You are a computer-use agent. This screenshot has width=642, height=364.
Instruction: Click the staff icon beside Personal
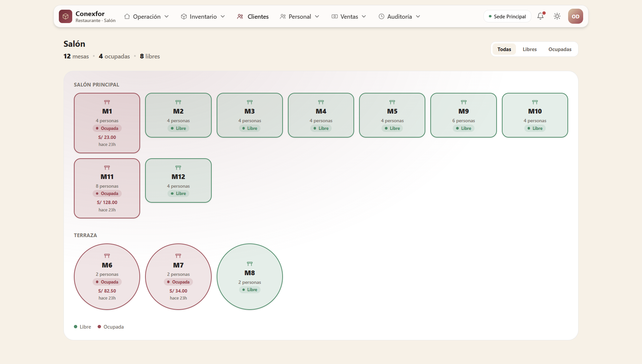point(283,16)
